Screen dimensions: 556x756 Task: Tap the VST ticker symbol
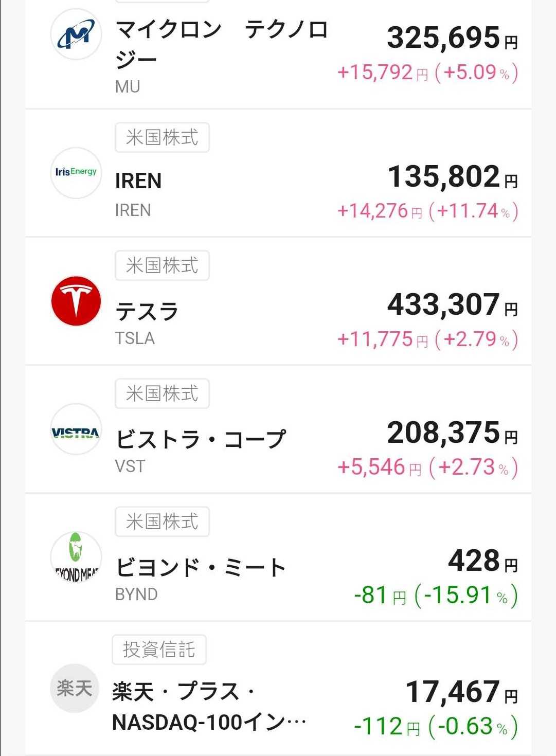[130, 466]
